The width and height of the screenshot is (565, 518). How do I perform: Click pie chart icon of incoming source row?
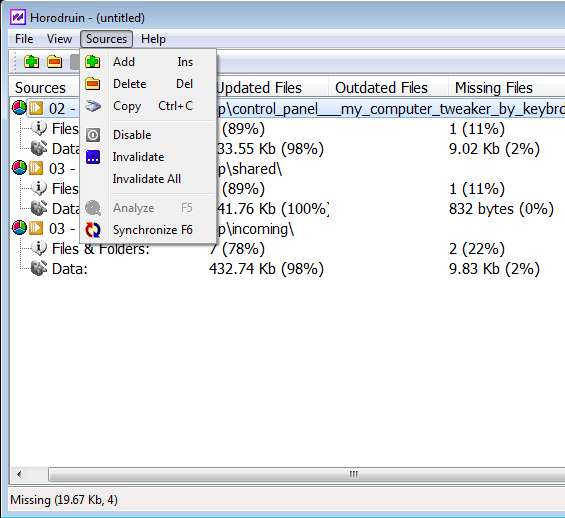tap(19, 228)
